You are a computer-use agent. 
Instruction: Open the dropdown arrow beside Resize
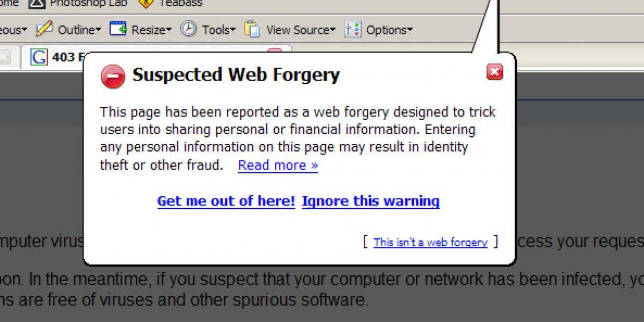(x=169, y=30)
